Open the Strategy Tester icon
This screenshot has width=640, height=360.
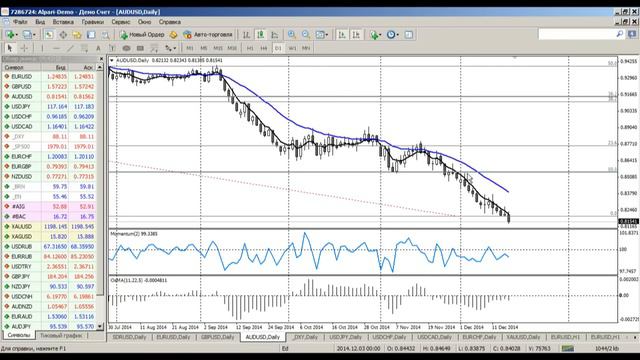point(105,35)
